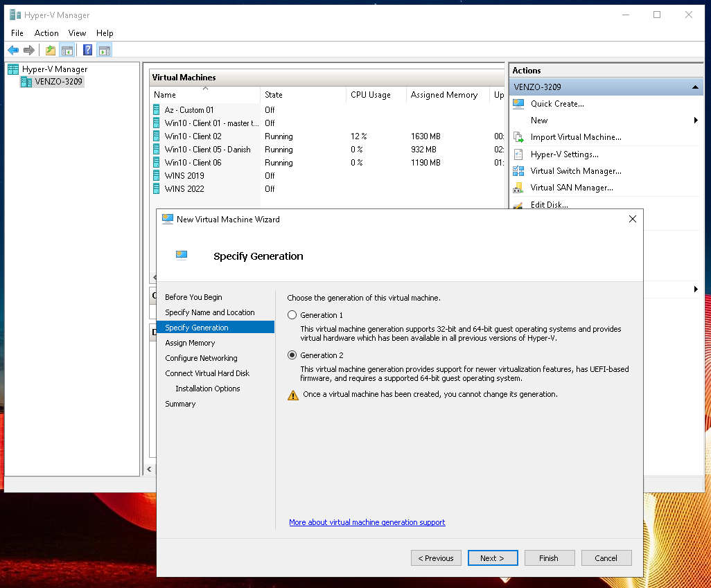Go to Before You Begin wizard step
711x588 pixels.
point(193,297)
